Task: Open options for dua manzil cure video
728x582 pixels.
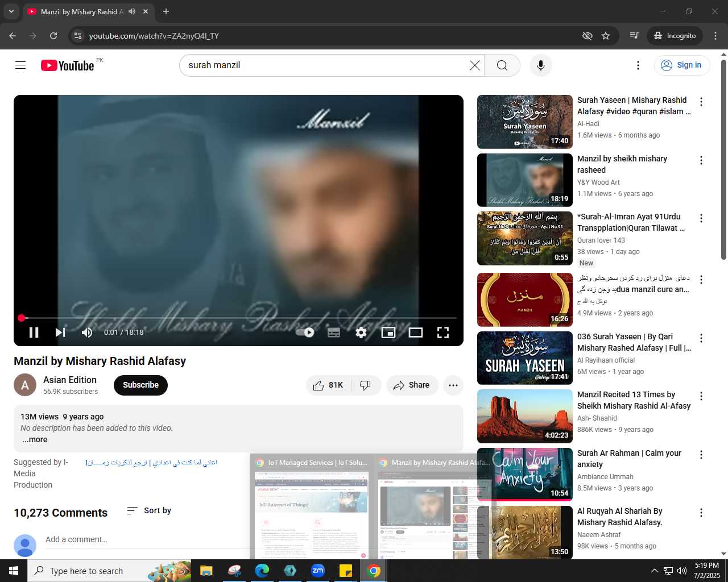Action: [701, 280]
